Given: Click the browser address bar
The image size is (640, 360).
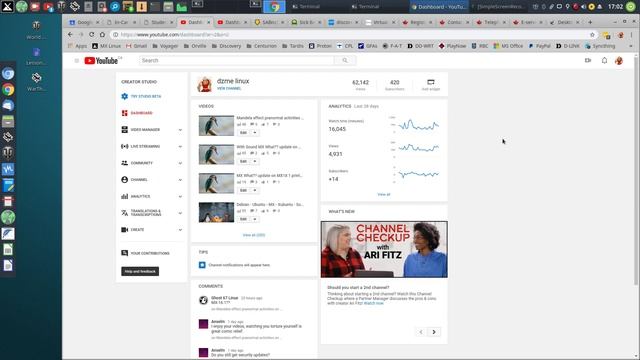Looking at the screenshot, I should coord(351,35).
